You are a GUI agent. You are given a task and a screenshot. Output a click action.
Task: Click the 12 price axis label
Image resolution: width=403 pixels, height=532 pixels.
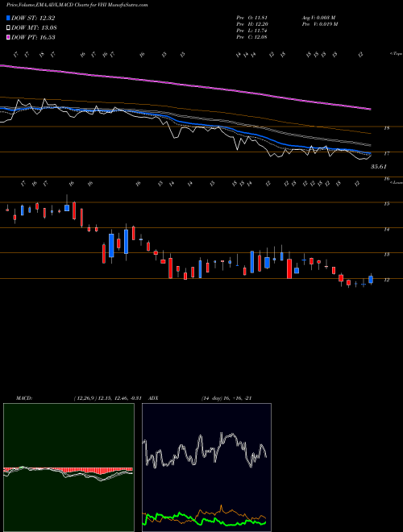[386, 280]
